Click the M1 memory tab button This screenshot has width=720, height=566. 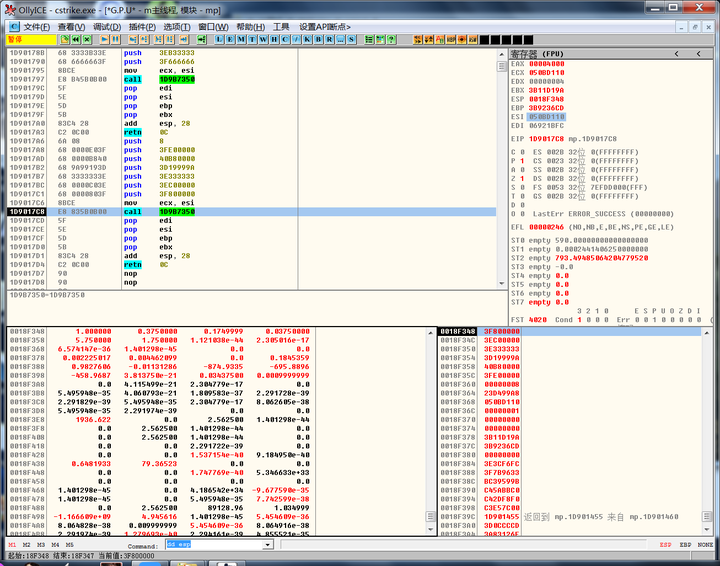tap(12, 546)
